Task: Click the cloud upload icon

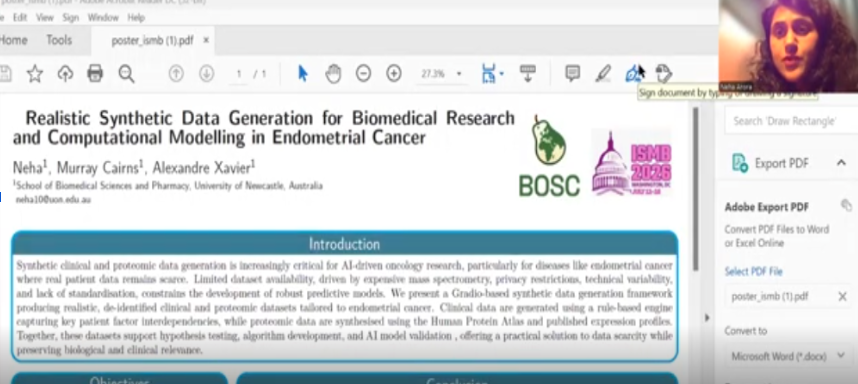Action: point(65,73)
